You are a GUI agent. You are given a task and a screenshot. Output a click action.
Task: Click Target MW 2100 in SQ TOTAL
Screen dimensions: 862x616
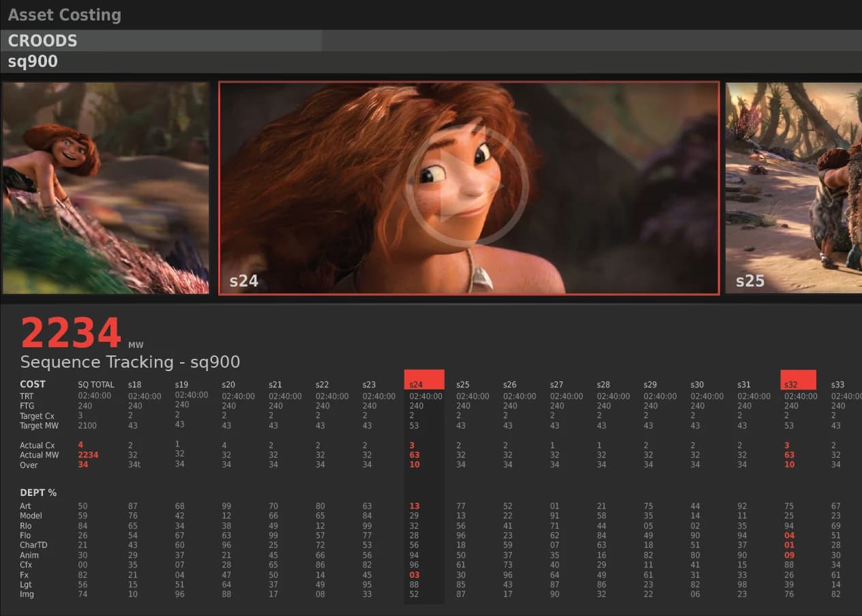pos(87,426)
